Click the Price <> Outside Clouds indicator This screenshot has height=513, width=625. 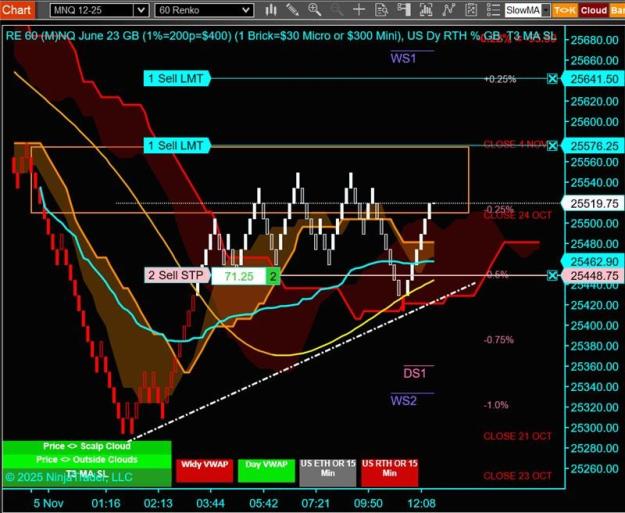[87, 460]
